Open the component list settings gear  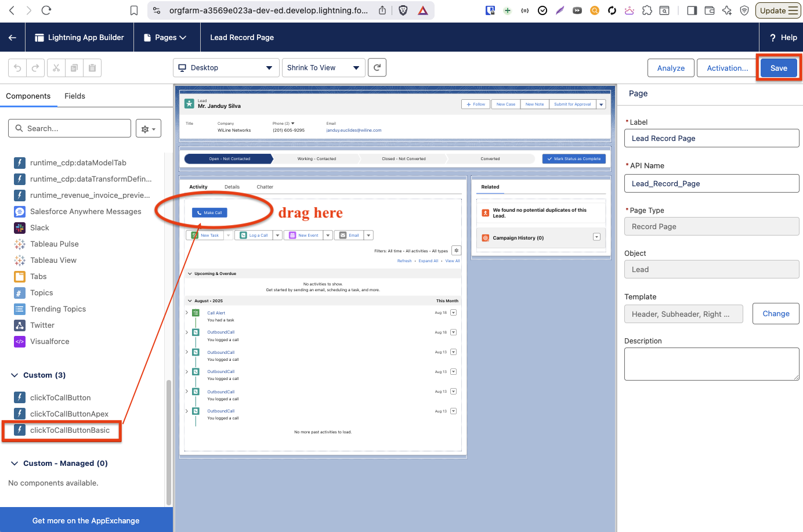[148, 129]
